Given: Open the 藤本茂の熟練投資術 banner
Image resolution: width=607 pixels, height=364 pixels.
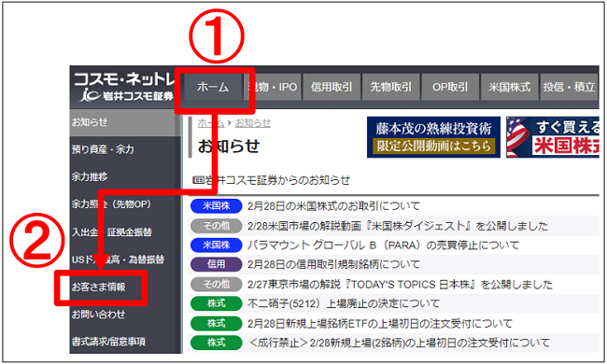Looking at the screenshot, I should point(433,137).
